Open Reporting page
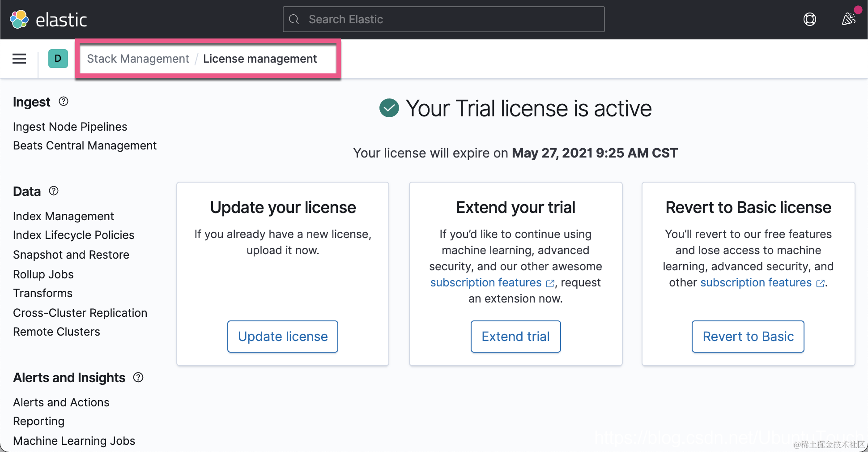The image size is (868, 452). 39,421
